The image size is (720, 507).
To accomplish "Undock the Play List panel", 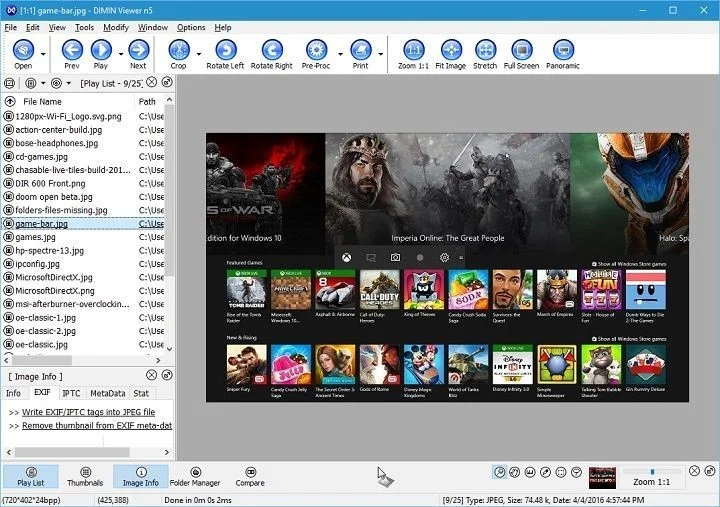I will 167,82.
